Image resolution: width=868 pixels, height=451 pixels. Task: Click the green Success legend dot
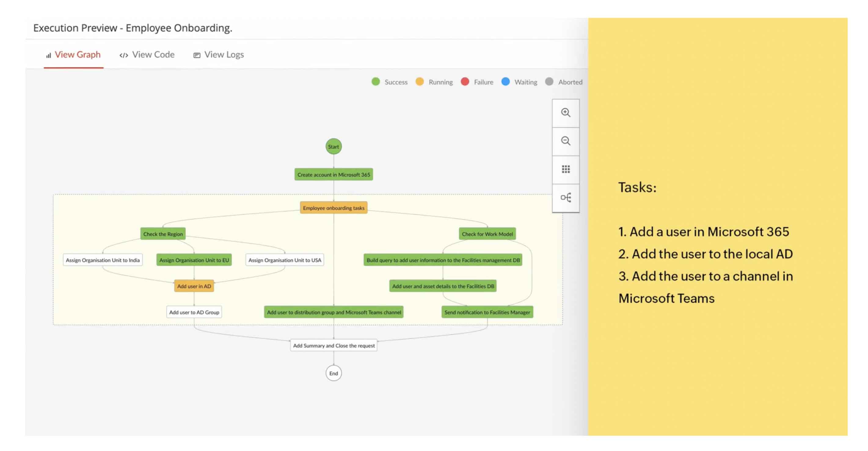tap(376, 82)
